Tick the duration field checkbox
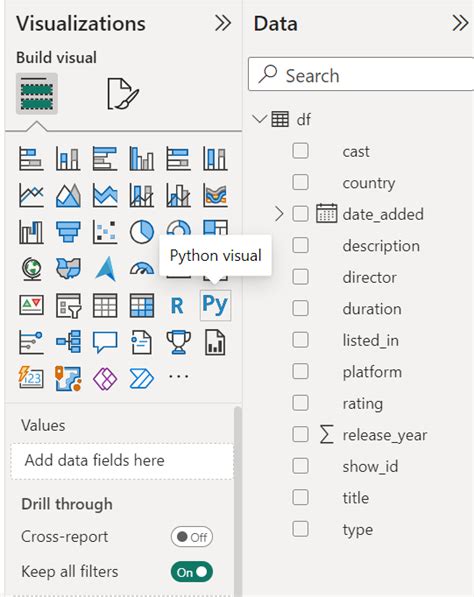The width and height of the screenshot is (474, 597). tap(300, 308)
